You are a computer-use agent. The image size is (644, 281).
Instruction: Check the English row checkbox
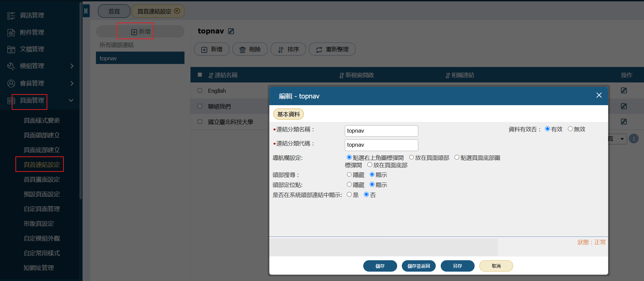click(x=200, y=90)
